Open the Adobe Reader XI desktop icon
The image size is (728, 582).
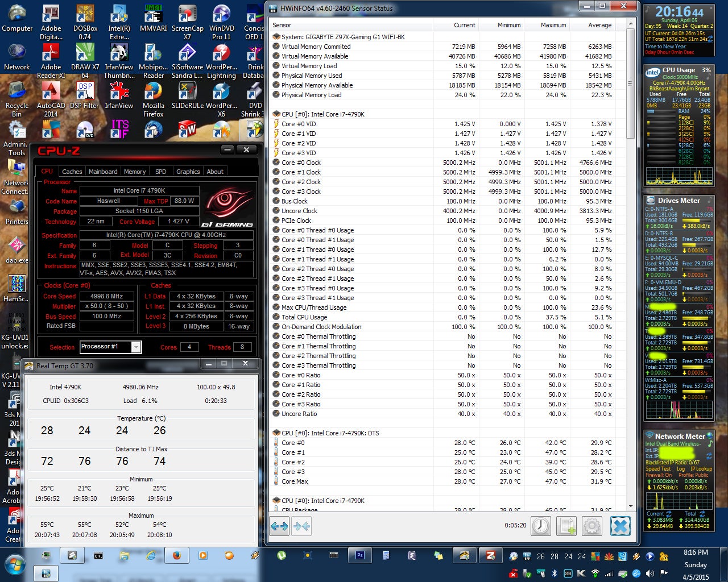(x=51, y=61)
